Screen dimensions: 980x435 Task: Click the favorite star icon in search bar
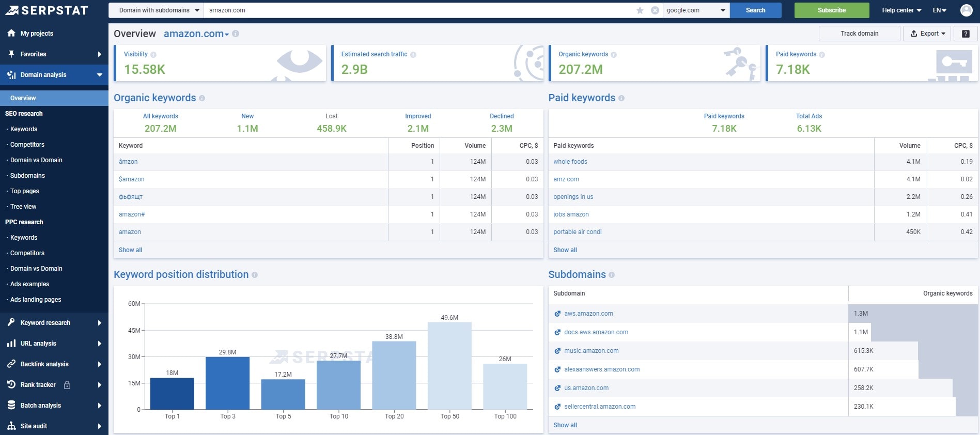(640, 10)
